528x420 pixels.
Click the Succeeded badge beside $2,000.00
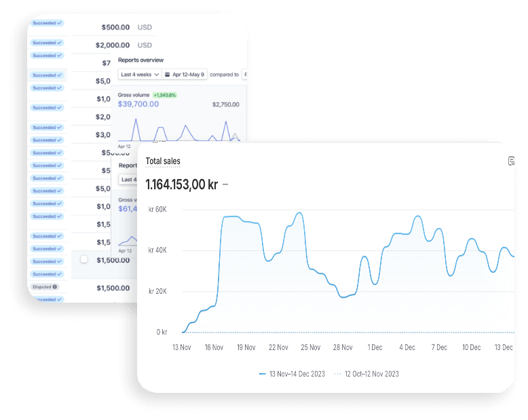[x=47, y=43]
